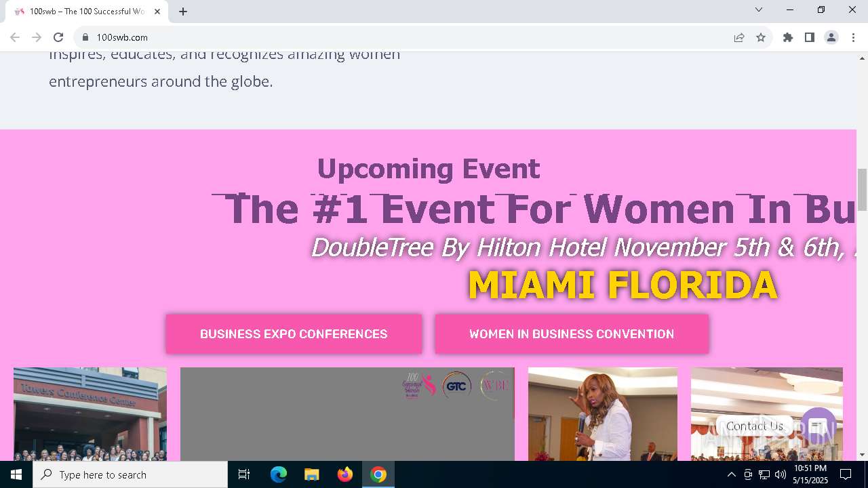Launch Microsoft Edge from the taskbar

click(279, 474)
